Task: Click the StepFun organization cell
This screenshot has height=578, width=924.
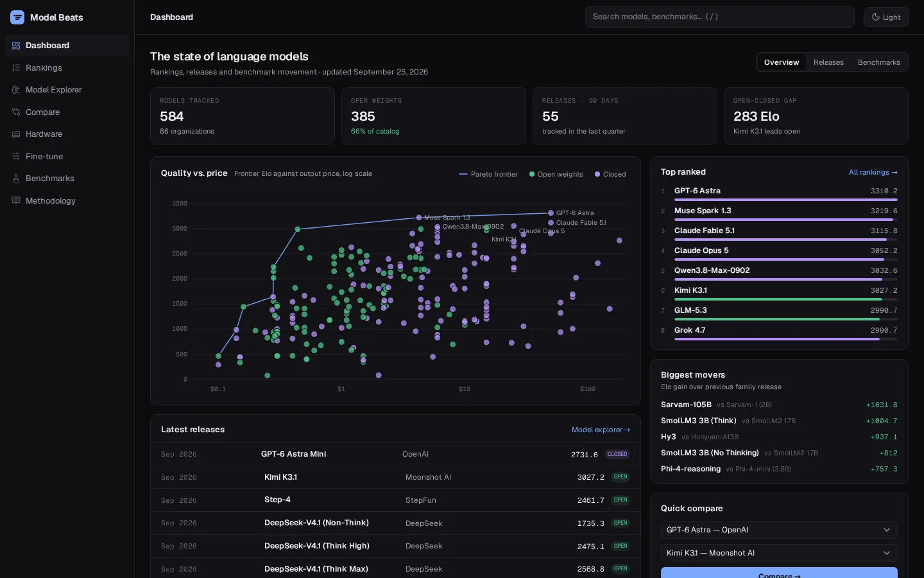Action: click(421, 500)
